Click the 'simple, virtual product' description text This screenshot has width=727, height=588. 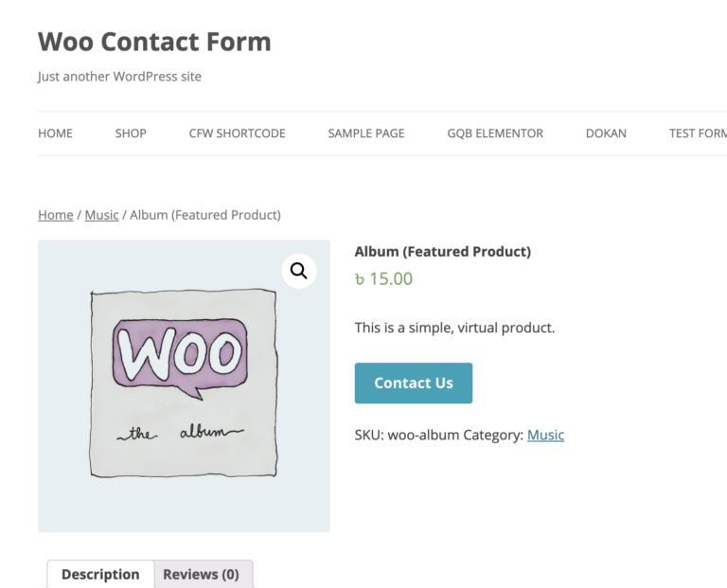[454, 328]
